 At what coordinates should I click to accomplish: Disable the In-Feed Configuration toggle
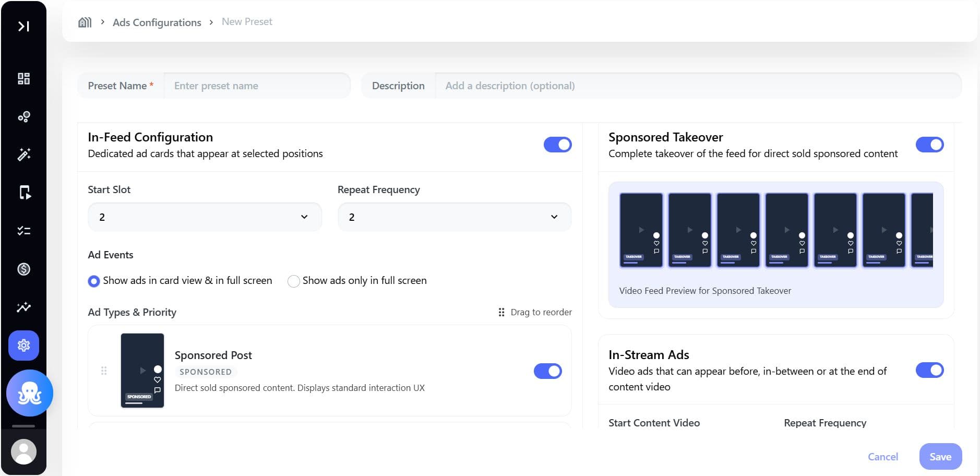coord(557,145)
